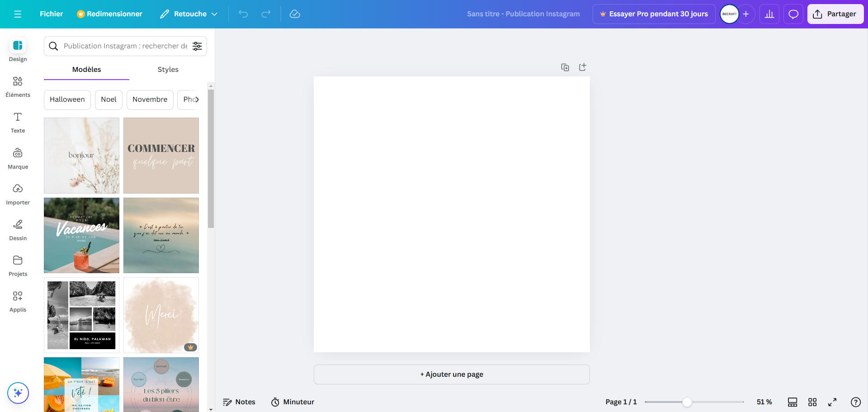The image size is (868, 412).
Task: Add a new page via the page icon
Action: [583, 67]
